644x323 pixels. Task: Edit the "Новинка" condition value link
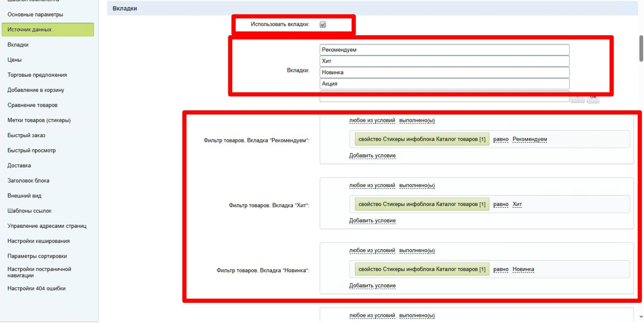click(523, 269)
